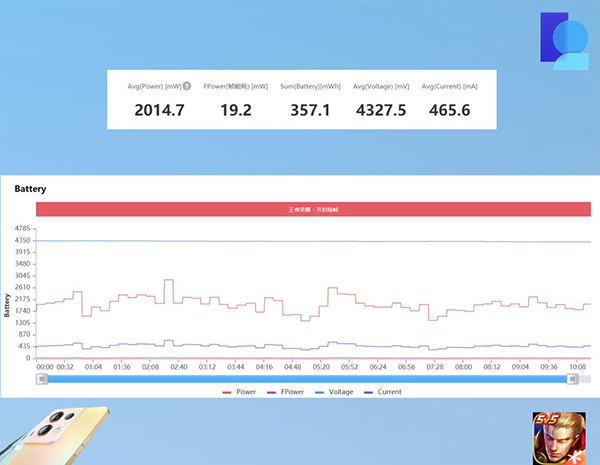This screenshot has height=465, width=600.
Task: Click the Battery chart title
Action: pyautogui.click(x=31, y=188)
